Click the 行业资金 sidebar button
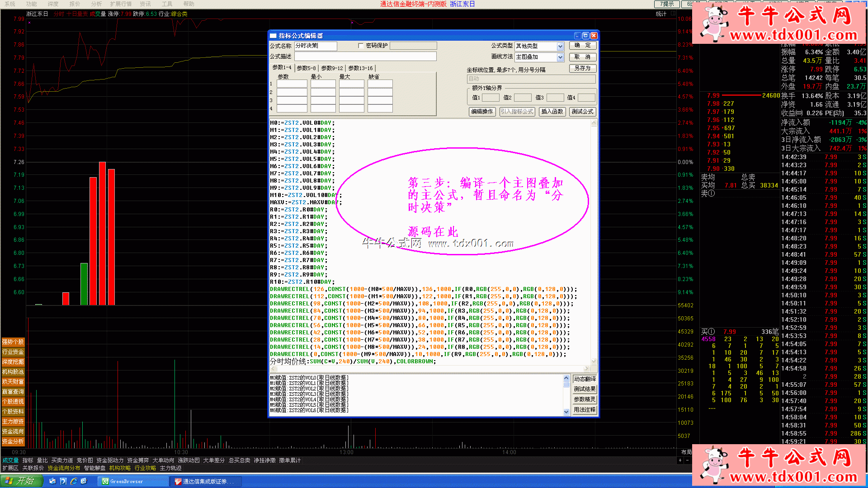868x488 pixels. (13, 352)
